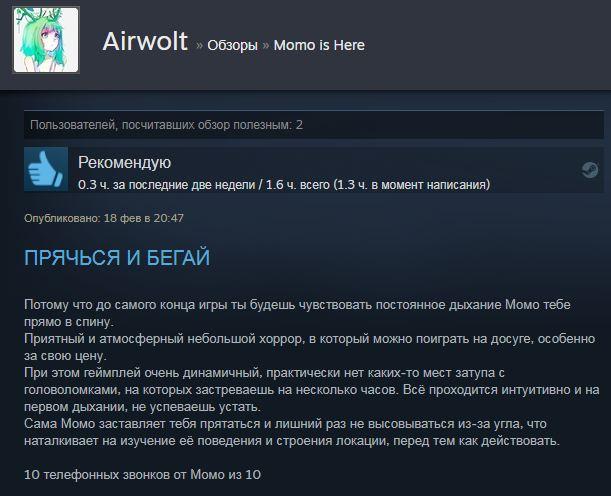Click the 1.3 ч. в момент написания text
This screenshot has height=496, width=611.
pos(413,185)
